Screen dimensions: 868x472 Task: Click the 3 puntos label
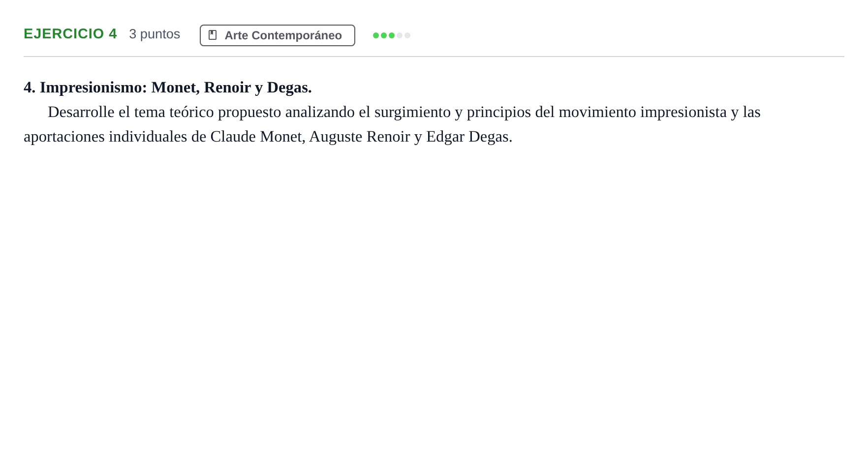point(155,34)
